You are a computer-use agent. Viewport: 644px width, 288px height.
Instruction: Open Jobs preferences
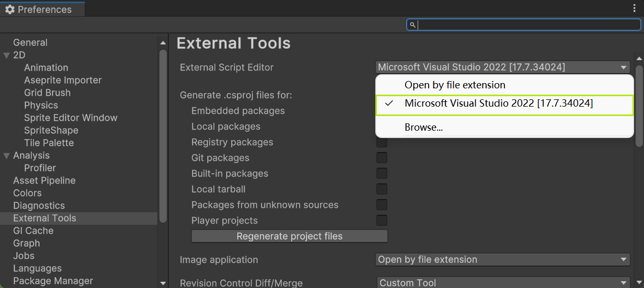point(24,256)
